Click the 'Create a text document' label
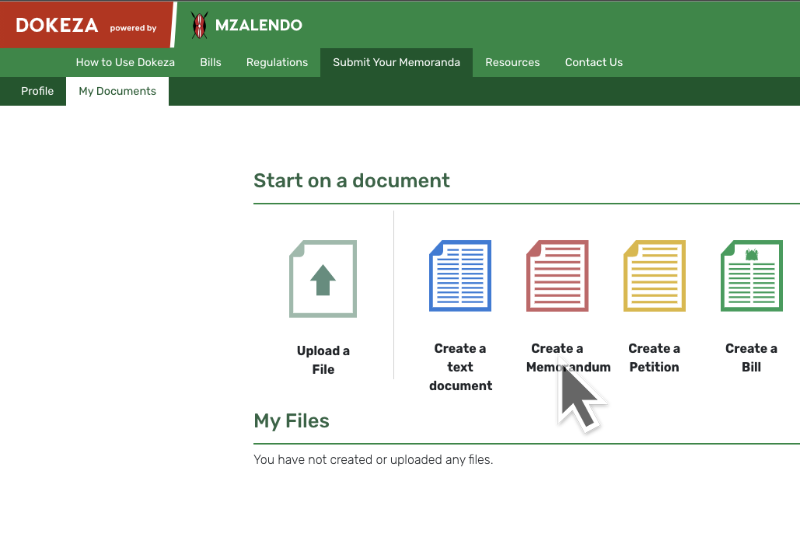Viewport: 800px width, 558px height. (460, 367)
